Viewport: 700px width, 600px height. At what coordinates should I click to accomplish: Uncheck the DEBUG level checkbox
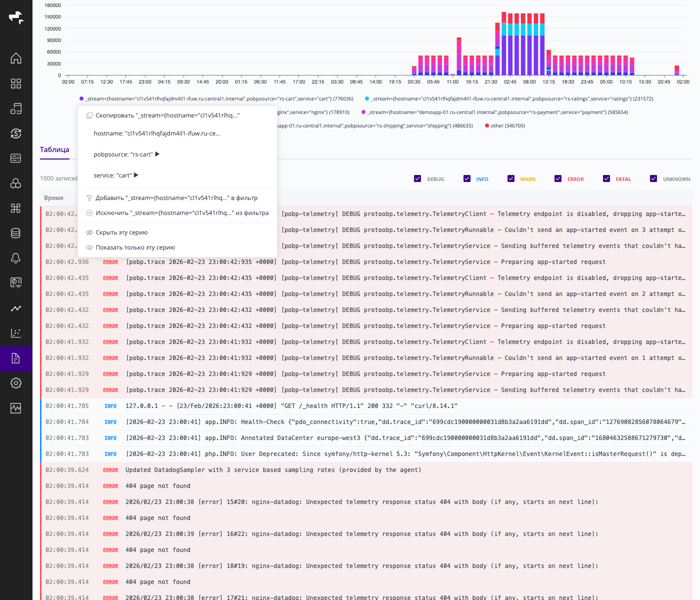(417, 178)
